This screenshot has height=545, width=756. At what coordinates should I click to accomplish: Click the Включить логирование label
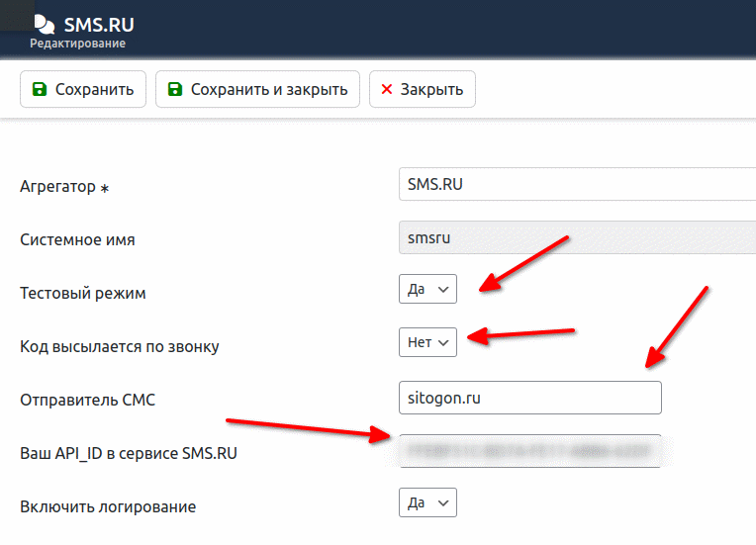108,507
